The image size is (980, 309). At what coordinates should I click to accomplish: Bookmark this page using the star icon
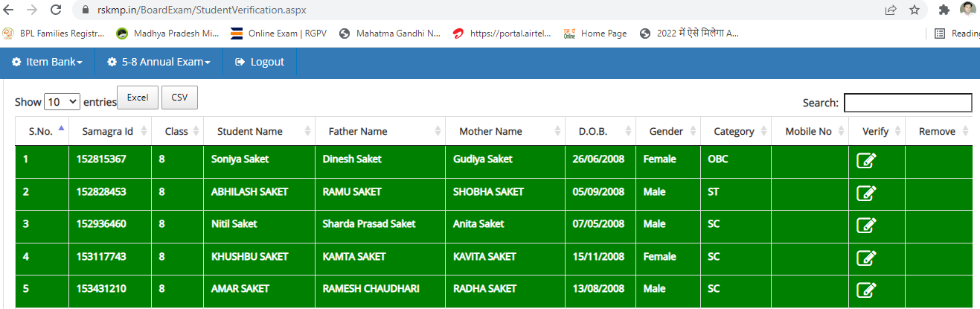(914, 10)
